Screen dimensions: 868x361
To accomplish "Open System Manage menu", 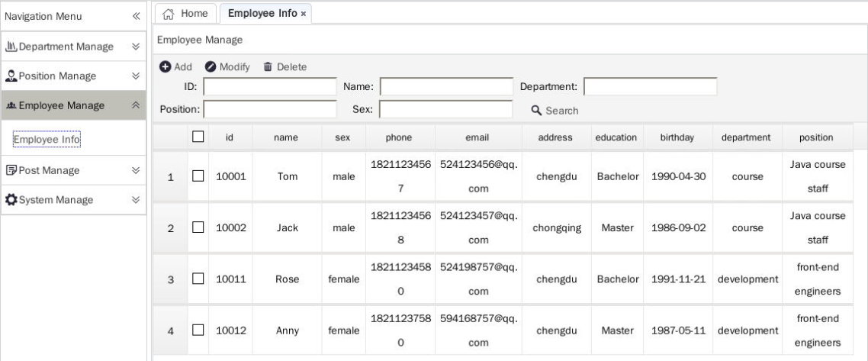I will (73, 199).
